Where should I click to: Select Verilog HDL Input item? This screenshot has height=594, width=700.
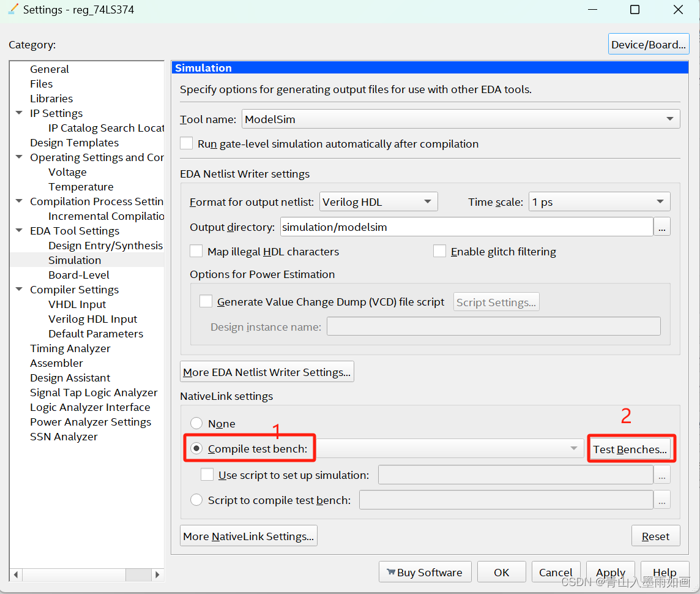92,319
